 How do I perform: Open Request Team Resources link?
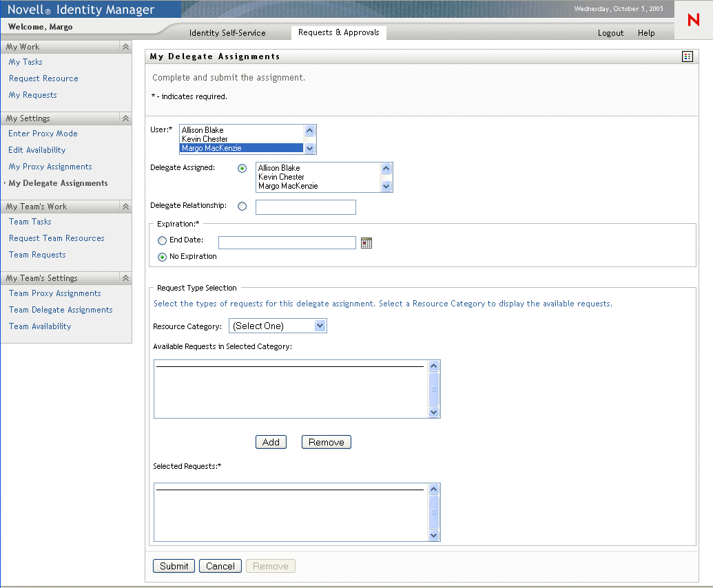[x=56, y=238]
